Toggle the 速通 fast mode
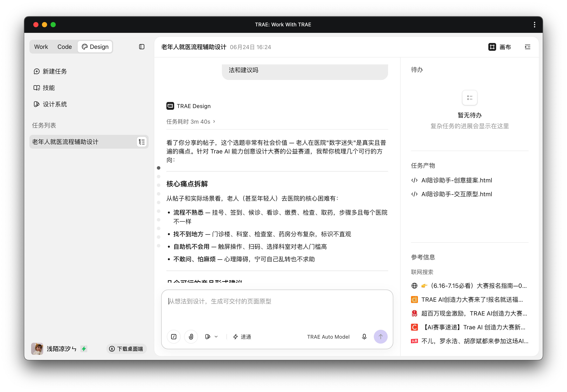567x392 pixels. pyautogui.click(x=242, y=336)
